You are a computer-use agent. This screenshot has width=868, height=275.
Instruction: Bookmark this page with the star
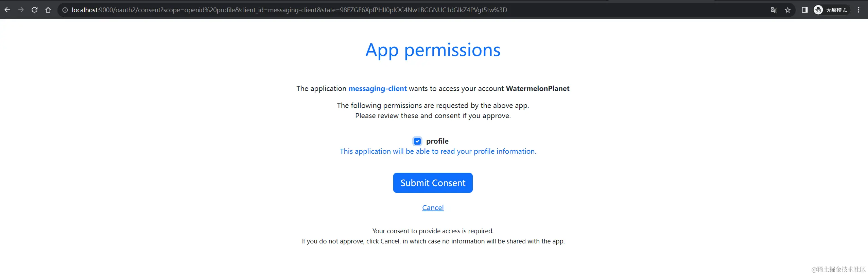tap(788, 10)
